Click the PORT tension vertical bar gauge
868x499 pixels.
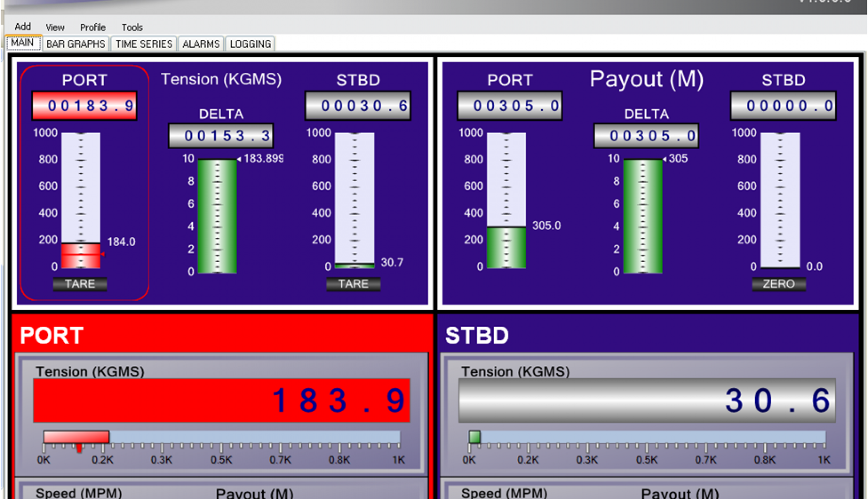tap(81, 201)
